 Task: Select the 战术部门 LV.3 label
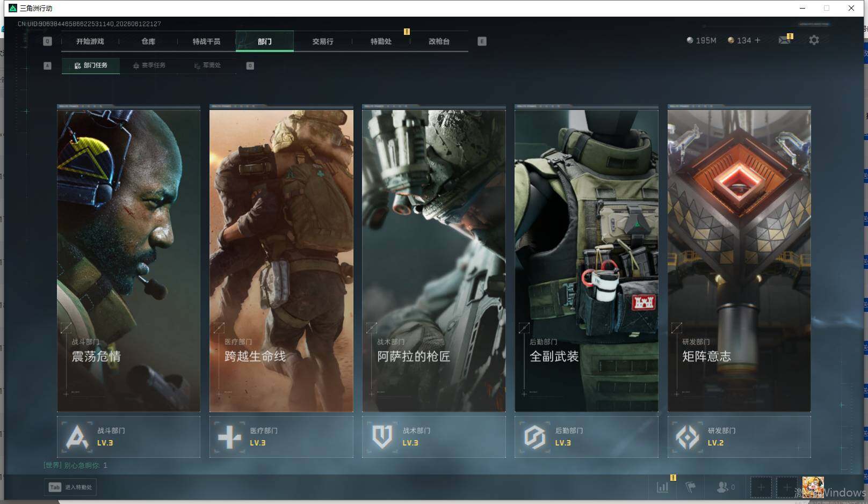[x=410, y=443]
